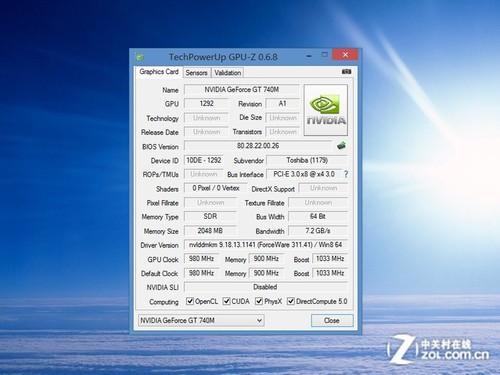Click the Name field NVIDIA GeForce GT 740M
500x375 pixels.
(242, 90)
